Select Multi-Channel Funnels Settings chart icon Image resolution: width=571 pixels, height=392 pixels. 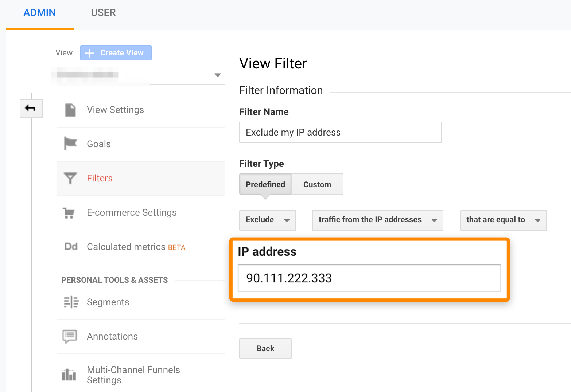pos(69,375)
